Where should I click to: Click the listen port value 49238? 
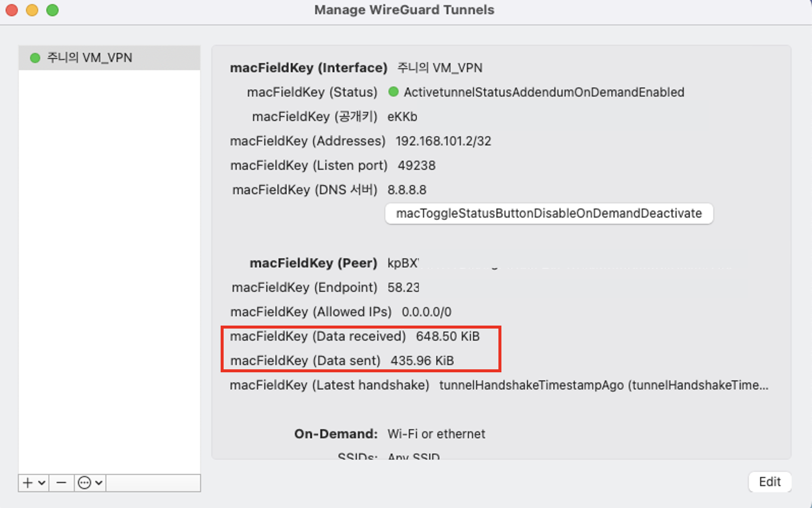tap(416, 166)
